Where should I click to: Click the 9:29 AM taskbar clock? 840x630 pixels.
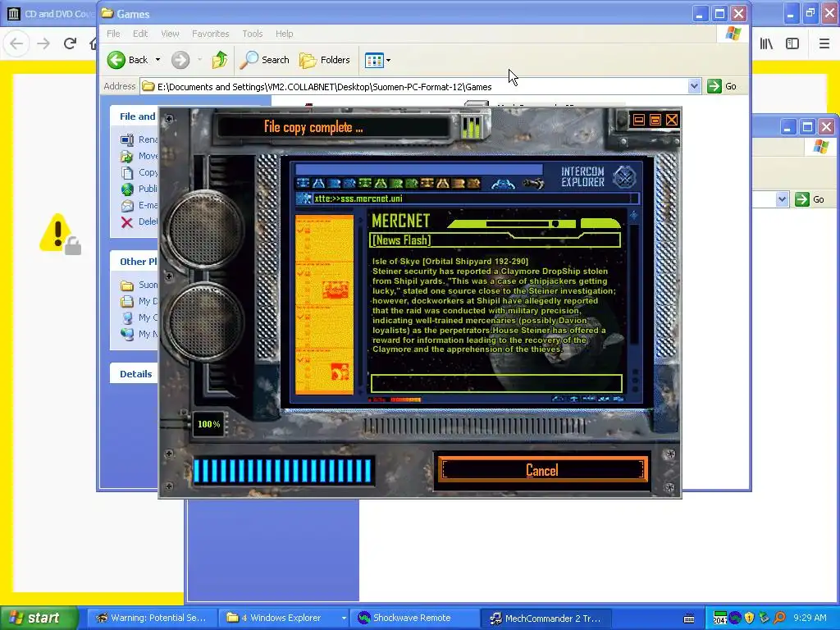(x=810, y=618)
